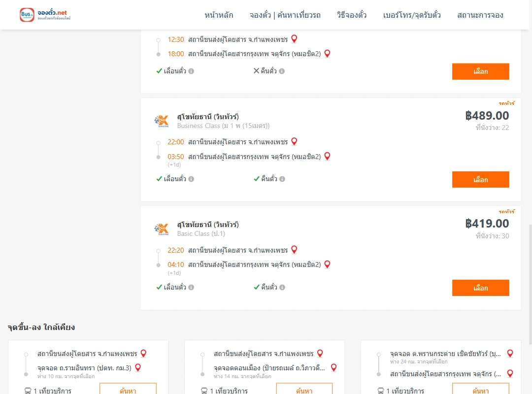
Task: Click operator logo of the Business Class trip
Action: [162, 121]
